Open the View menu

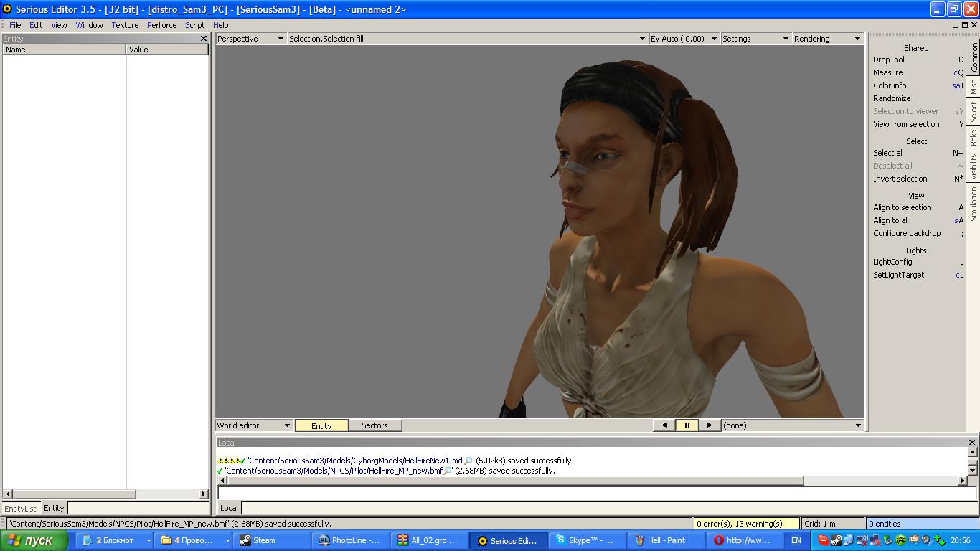point(59,25)
